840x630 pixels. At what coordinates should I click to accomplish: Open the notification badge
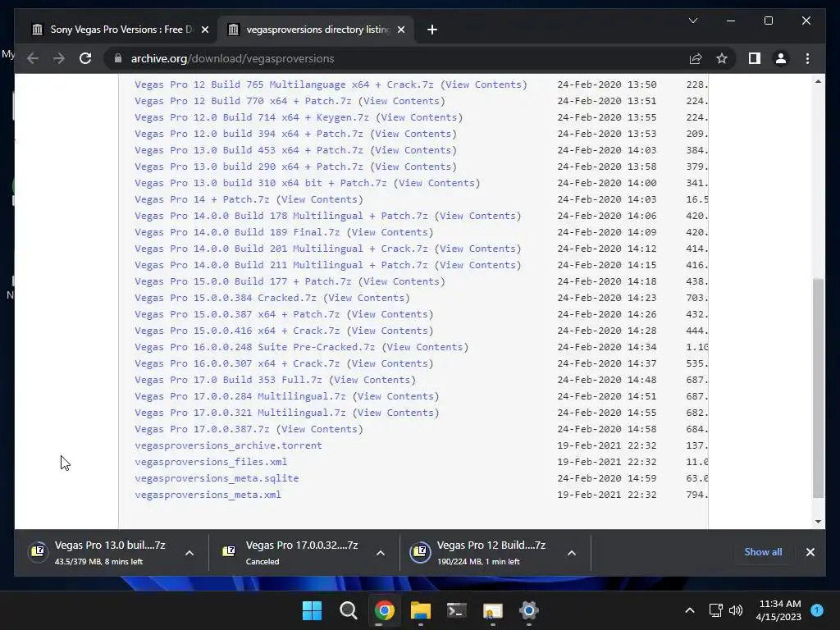[x=817, y=609]
